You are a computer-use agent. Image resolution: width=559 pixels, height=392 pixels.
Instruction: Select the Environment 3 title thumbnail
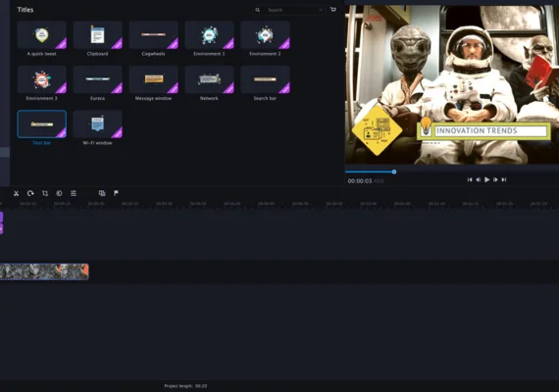pos(42,79)
